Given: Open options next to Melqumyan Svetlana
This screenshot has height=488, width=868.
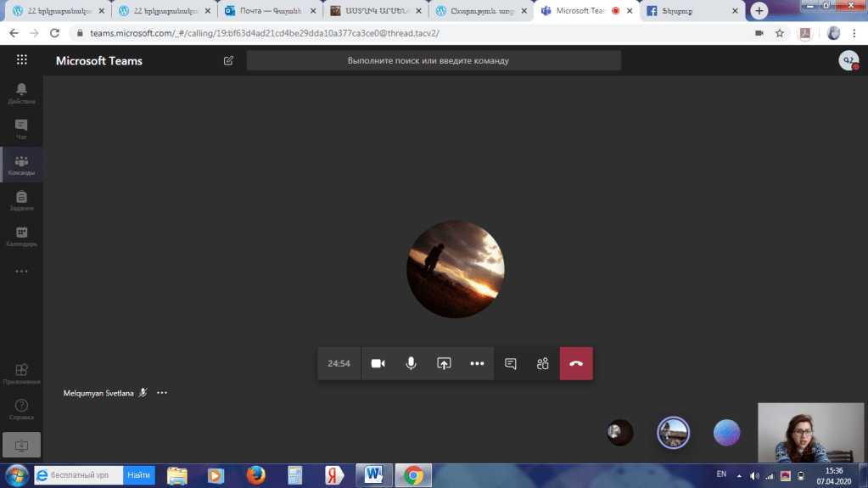Looking at the screenshot, I should pos(162,393).
